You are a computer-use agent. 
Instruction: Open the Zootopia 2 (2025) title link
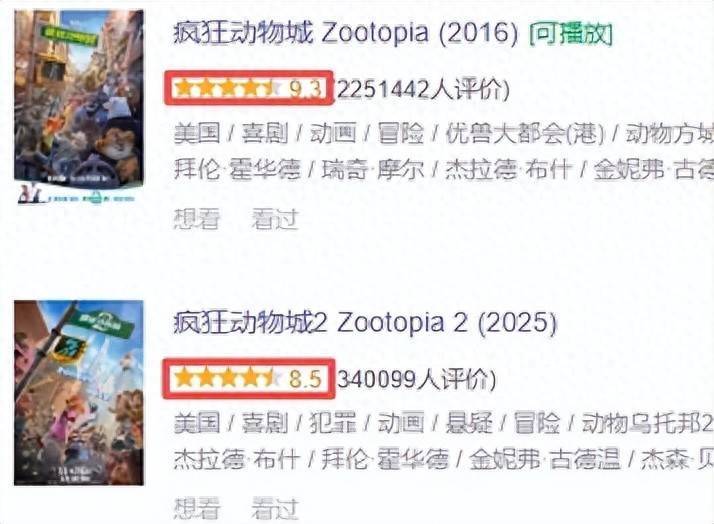(x=365, y=323)
